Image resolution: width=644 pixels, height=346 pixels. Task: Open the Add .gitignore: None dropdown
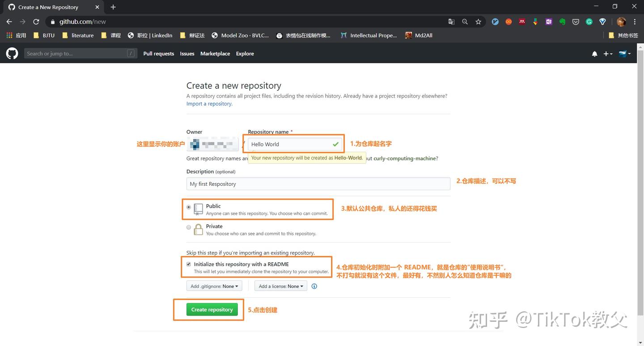click(214, 286)
